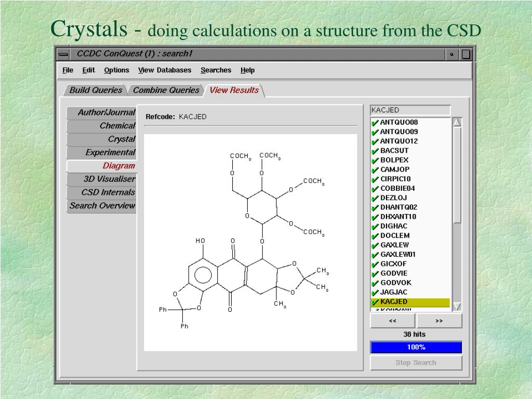The image size is (532, 399).
Task: Toggle the green checkmark beside ANTQUO08
Action: pos(375,123)
